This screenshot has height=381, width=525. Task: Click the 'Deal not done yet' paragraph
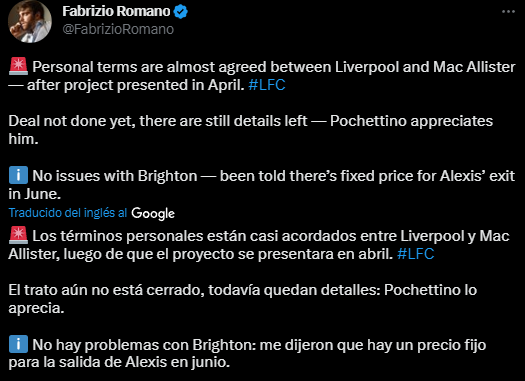(250, 130)
